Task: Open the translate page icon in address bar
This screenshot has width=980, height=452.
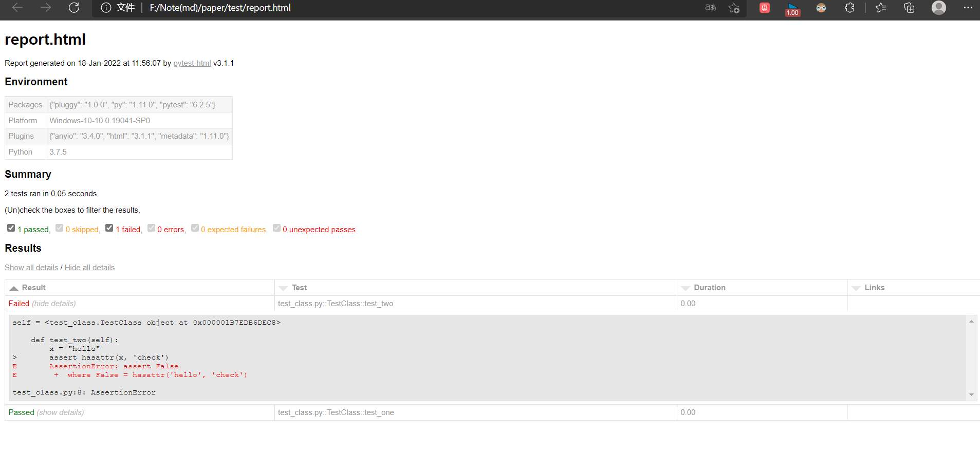Action: (711, 8)
